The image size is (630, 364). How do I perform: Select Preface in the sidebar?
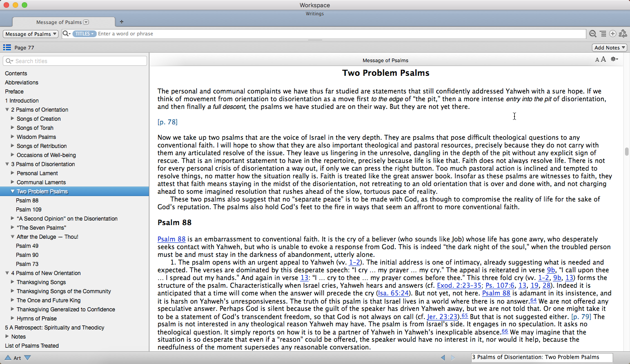coord(14,92)
